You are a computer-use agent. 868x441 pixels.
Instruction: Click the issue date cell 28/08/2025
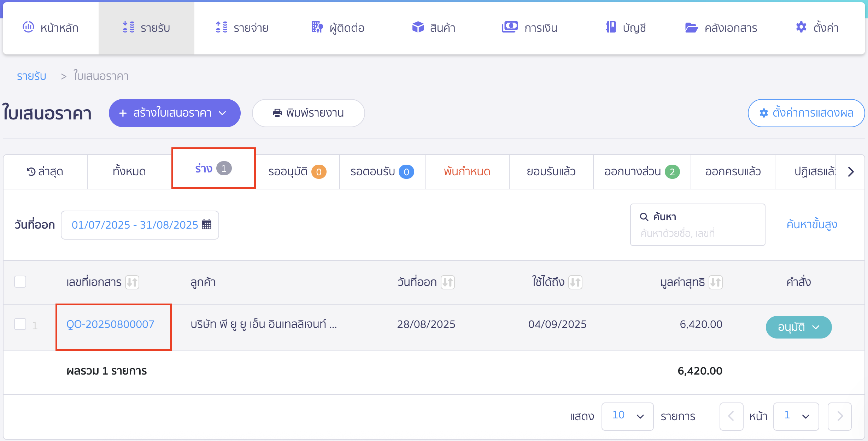426,324
